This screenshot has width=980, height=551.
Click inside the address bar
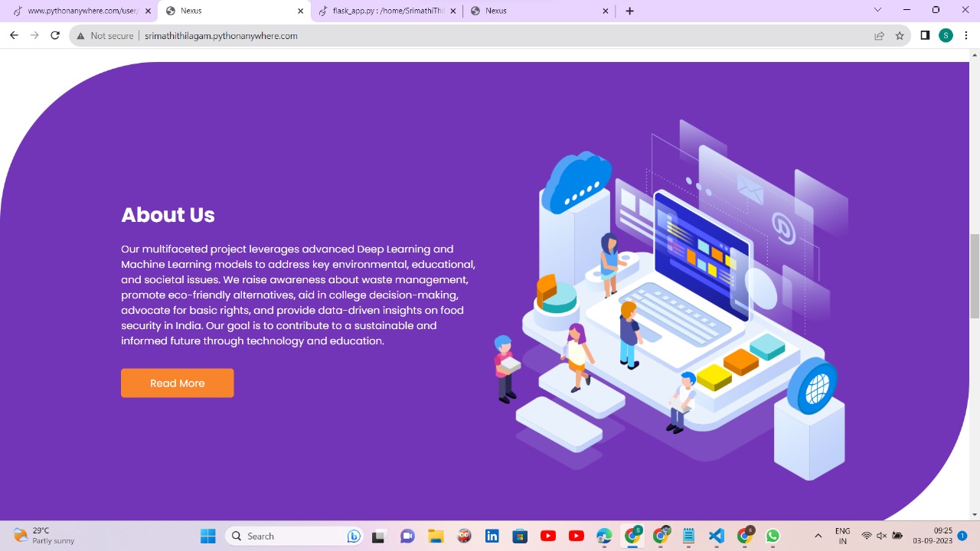[x=306, y=35]
